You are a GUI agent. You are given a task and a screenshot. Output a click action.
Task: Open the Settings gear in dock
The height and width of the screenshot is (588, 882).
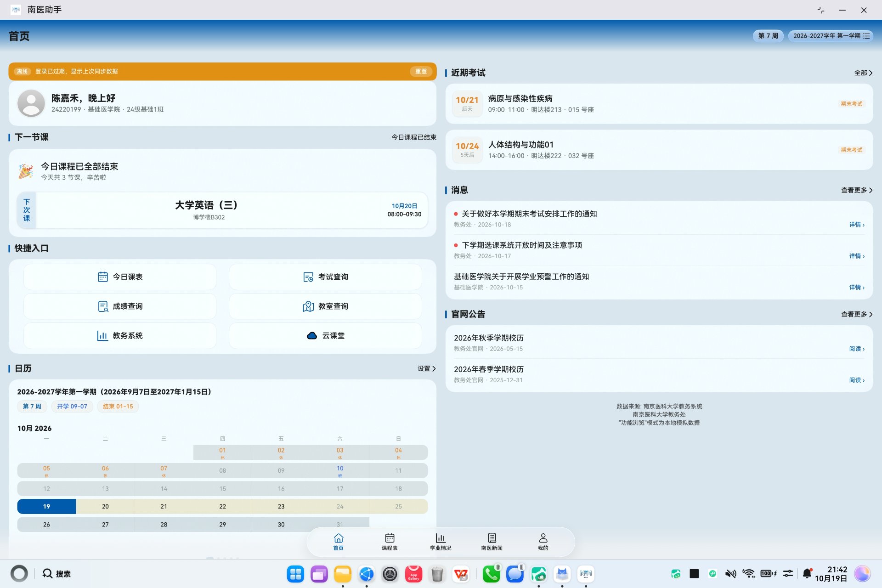pyautogui.click(x=390, y=574)
